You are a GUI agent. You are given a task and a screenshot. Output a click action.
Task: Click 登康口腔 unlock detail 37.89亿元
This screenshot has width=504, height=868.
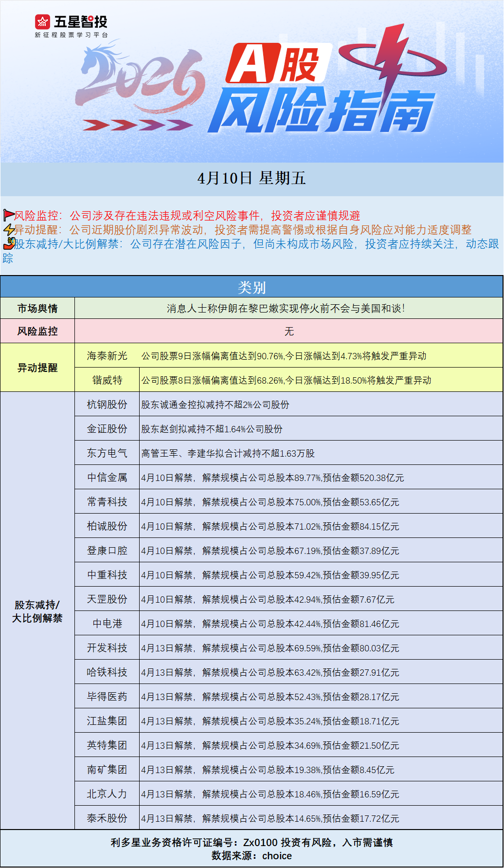pyautogui.click(x=270, y=551)
